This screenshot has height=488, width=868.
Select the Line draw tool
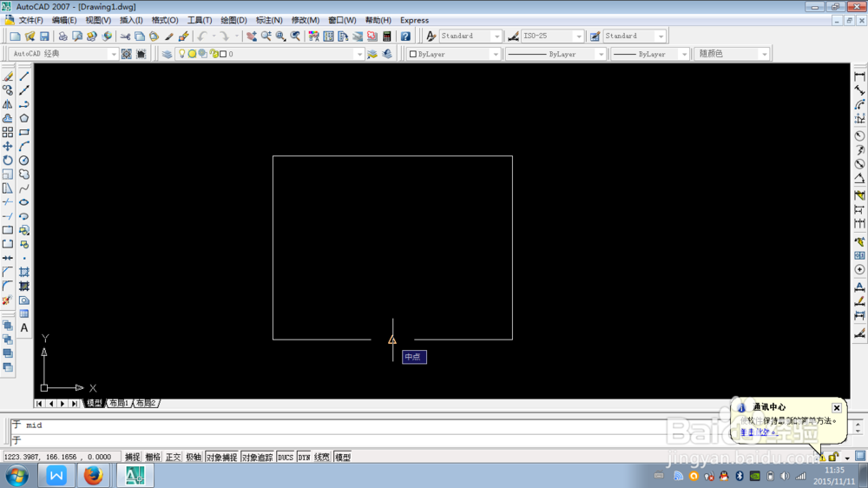[24, 76]
